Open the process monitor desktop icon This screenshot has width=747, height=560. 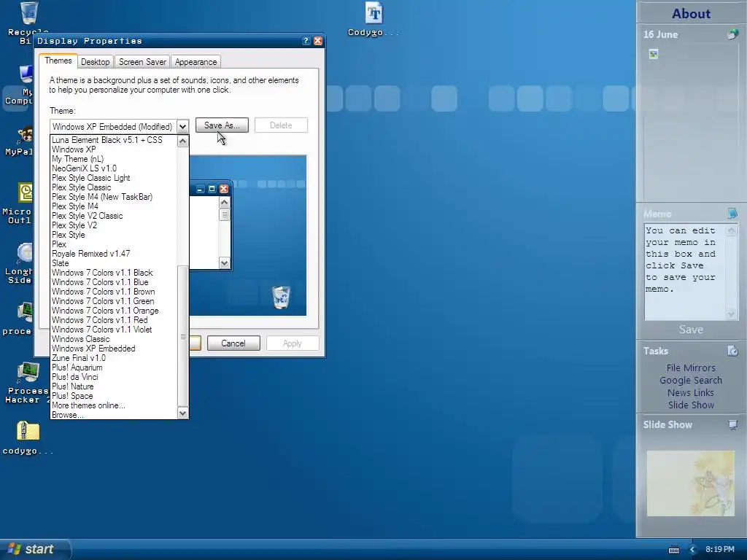26,312
